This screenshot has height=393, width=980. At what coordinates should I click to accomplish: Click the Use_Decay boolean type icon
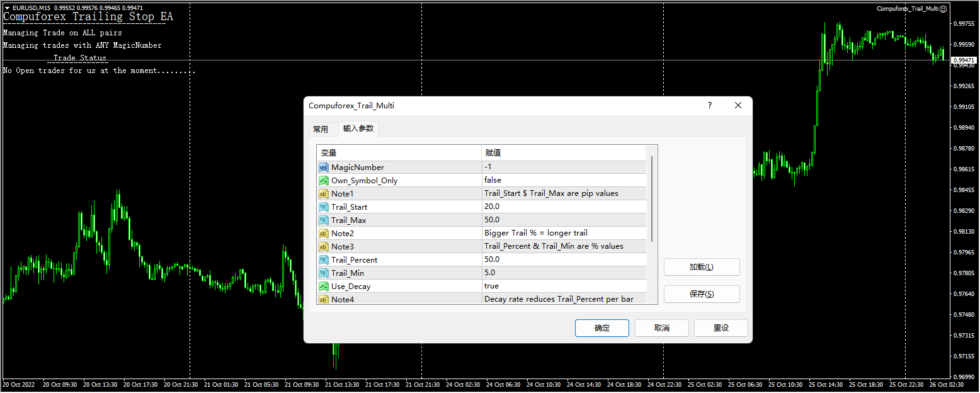click(323, 286)
